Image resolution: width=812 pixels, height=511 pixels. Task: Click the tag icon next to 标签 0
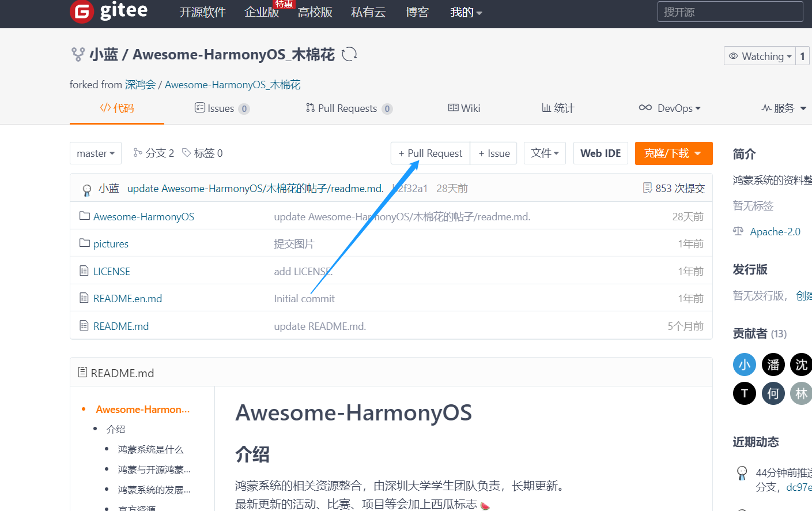[187, 153]
